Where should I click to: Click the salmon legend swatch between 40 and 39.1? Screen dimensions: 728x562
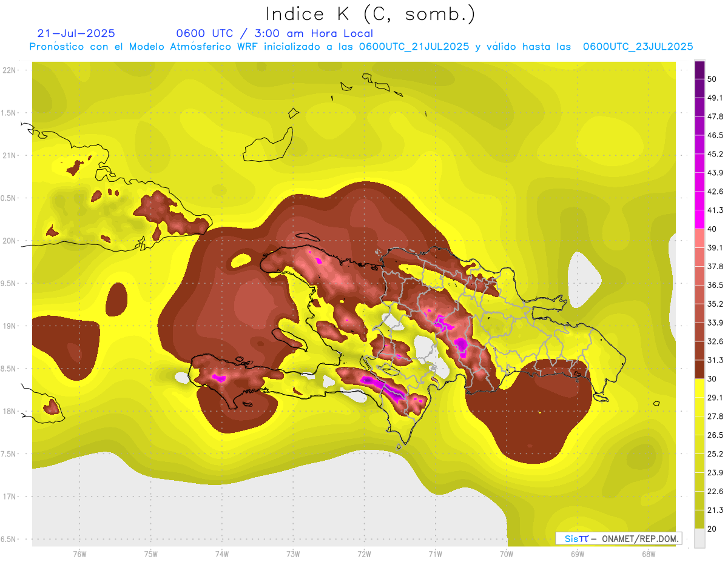pyautogui.click(x=699, y=238)
